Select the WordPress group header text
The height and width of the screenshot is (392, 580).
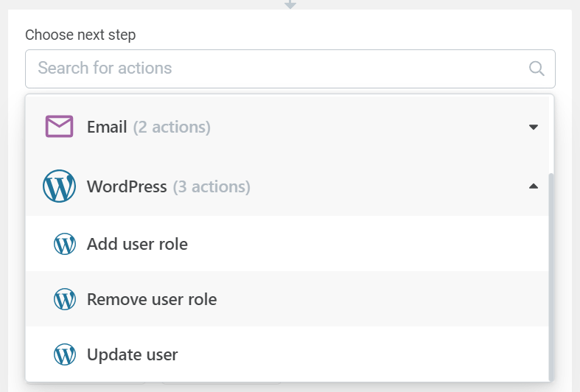(x=127, y=186)
